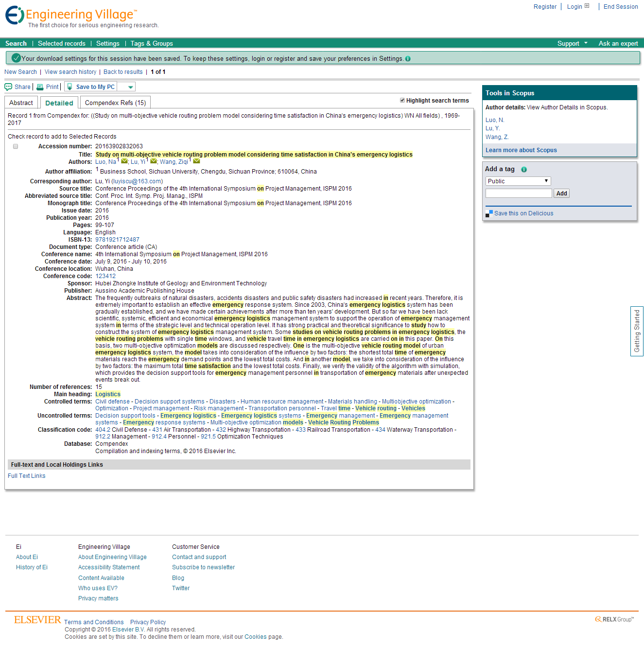Click the Save to My PC download icon
Image resolution: width=644 pixels, height=649 pixels.
[x=70, y=87]
